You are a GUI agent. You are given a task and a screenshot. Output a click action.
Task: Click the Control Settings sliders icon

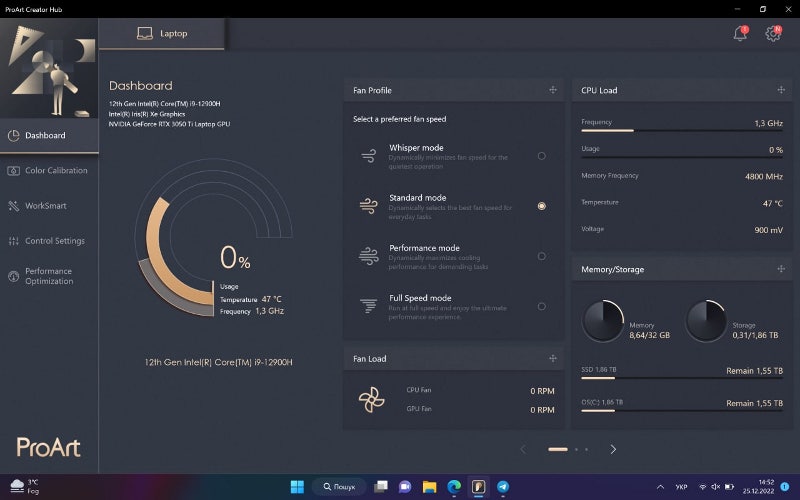(14, 241)
